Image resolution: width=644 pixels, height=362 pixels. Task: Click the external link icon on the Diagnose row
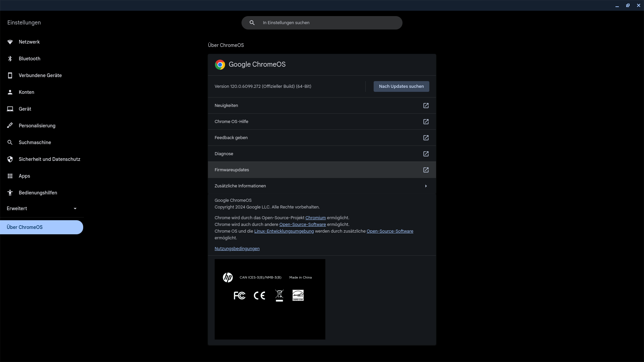pos(426,154)
